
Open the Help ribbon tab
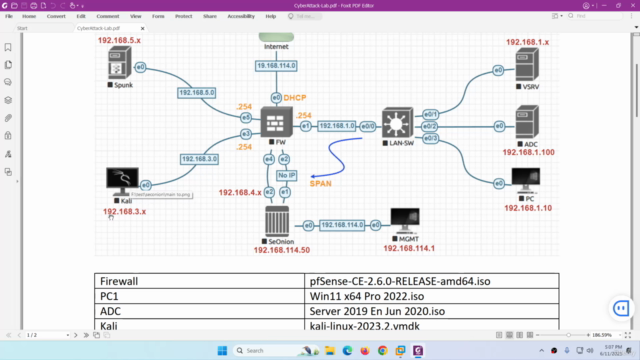271,16
